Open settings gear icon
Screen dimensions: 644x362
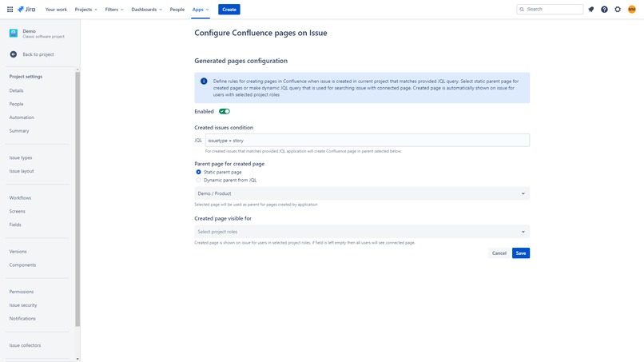(x=618, y=9)
